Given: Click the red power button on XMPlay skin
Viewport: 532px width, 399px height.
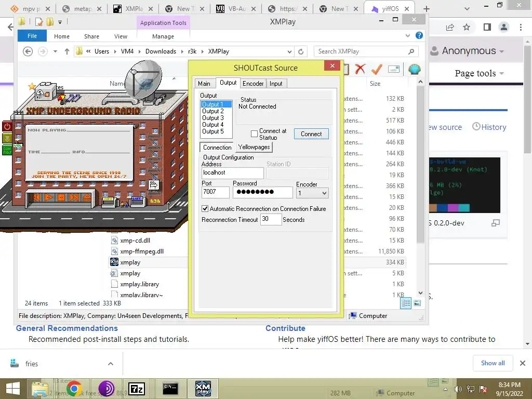Looking at the screenshot, I should (7, 127).
